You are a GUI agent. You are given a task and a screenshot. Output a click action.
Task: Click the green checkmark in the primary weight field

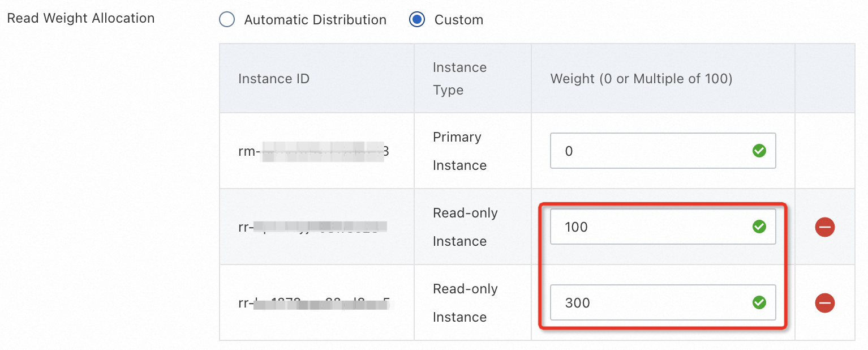click(759, 151)
